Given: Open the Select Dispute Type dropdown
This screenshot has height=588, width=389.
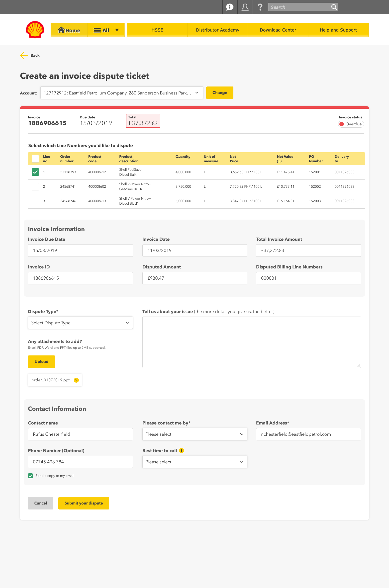Looking at the screenshot, I should (x=80, y=323).
